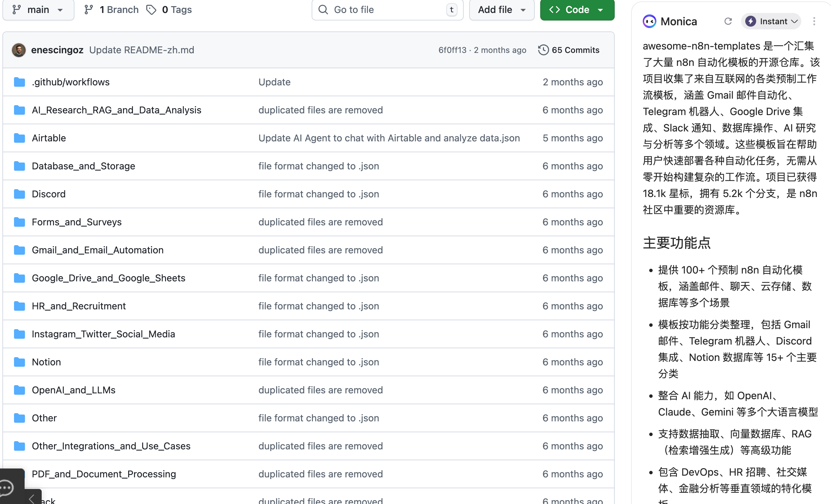Open the green Code dropdown button
Image resolution: width=831 pixels, height=504 pixels.
click(x=577, y=10)
